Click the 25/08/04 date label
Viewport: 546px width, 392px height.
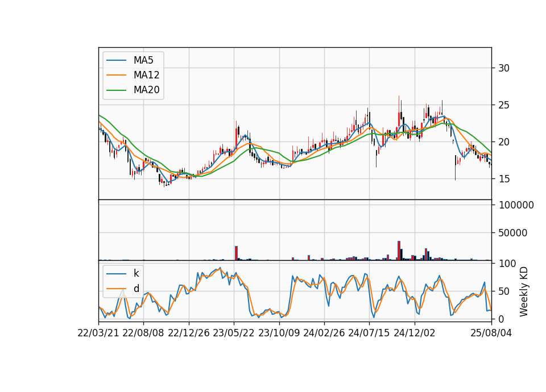491,333
